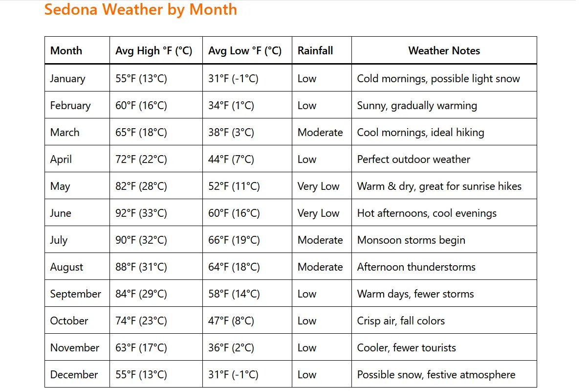Click the 'Avg Low °F (°C)' header
Image resolution: width=588 pixels, height=391 pixels.
pyautogui.click(x=245, y=50)
